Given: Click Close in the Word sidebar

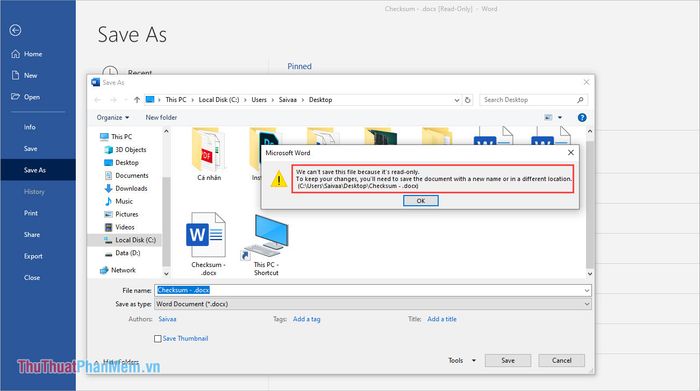Looking at the screenshot, I should (32, 278).
